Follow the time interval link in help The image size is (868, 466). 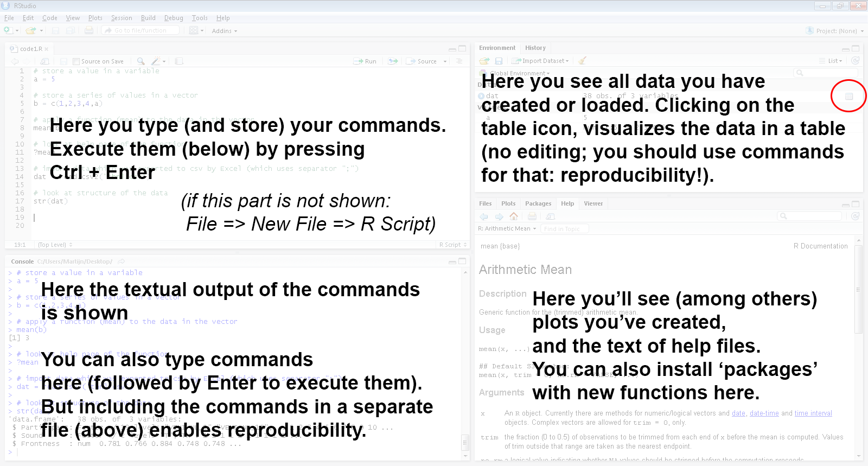point(813,413)
